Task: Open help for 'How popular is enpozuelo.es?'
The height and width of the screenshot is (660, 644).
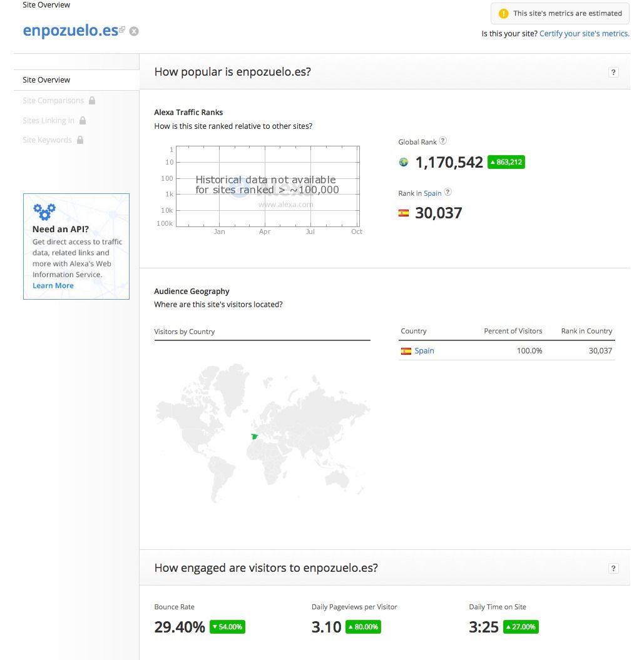Action: 613,72
